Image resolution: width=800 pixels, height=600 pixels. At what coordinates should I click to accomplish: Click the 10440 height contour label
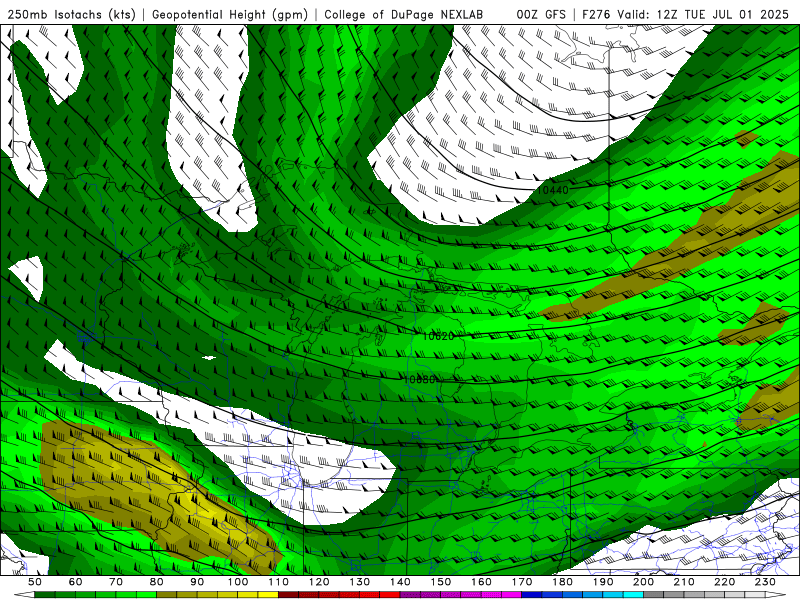coord(553,190)
